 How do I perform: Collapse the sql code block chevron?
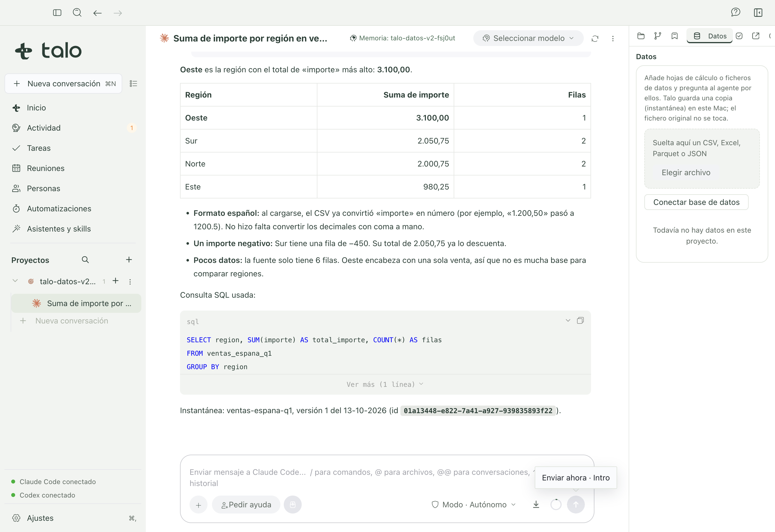(568, 320)
